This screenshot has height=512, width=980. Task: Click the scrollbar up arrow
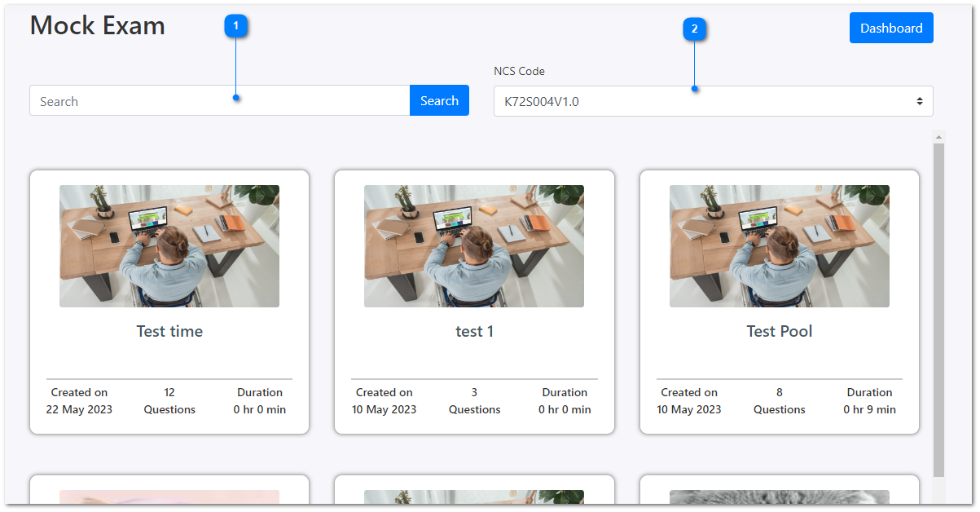[x=938, y=137]
